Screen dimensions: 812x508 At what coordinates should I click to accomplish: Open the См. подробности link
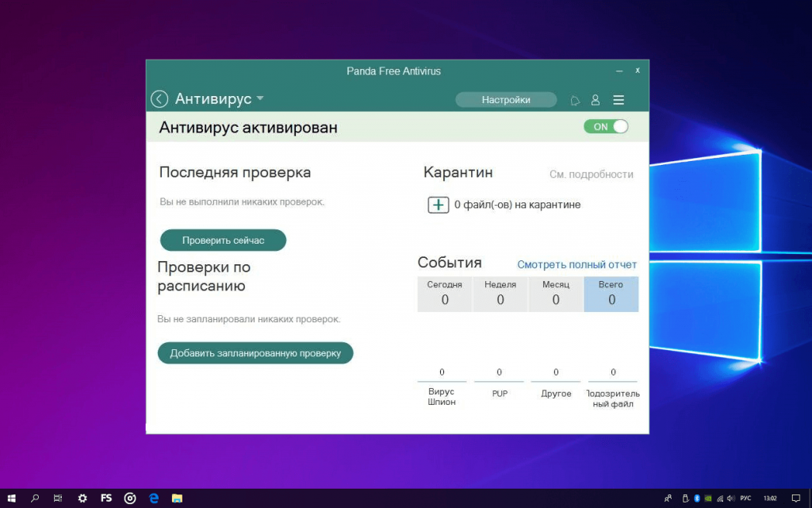(x=592, y=174)
